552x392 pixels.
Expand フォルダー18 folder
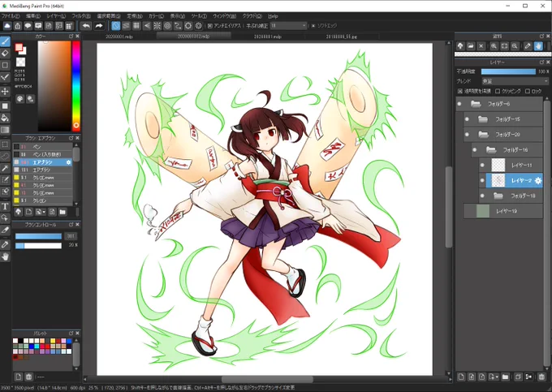(x=498, y=196)
